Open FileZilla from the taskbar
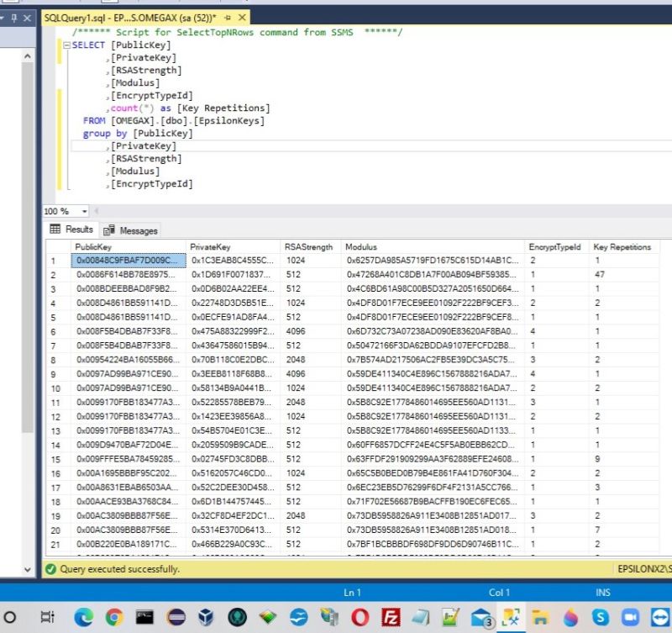This screenshot has height=633, width=672. (x=391, y=617)
